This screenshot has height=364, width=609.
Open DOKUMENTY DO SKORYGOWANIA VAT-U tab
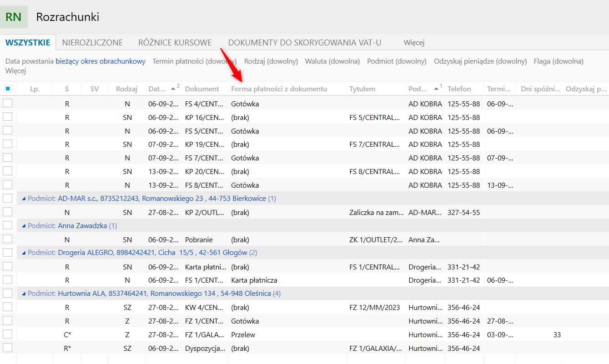coord(305,43)
